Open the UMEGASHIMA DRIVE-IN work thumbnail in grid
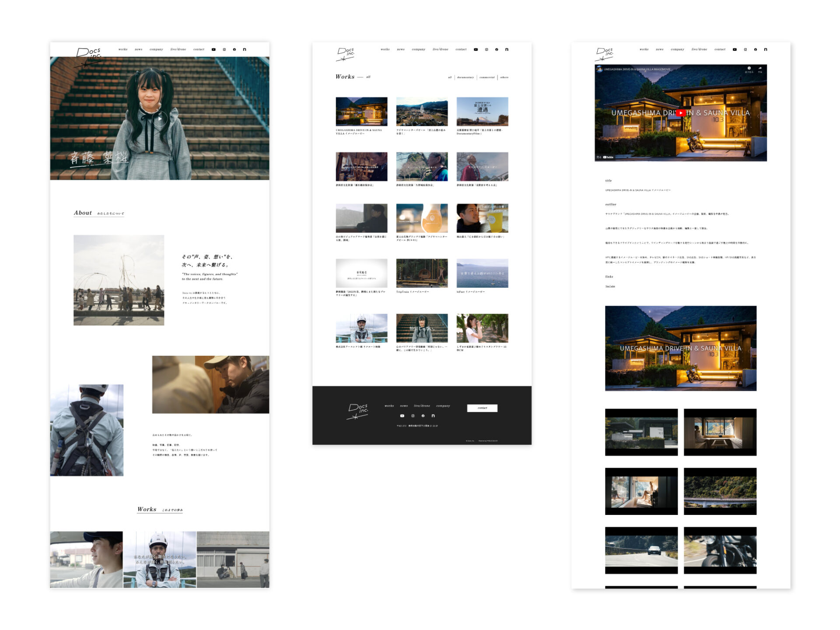Image resolution: width=840 pixels, height=630 pixels. (361, 112)
